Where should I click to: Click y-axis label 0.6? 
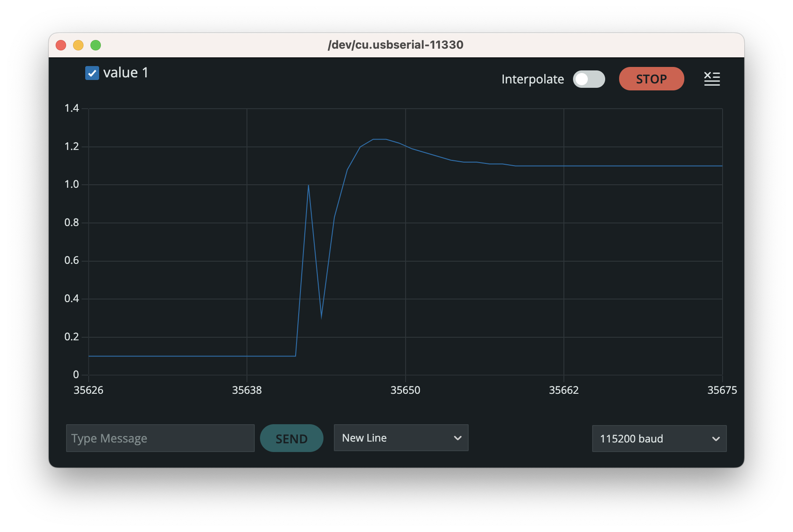pyautogui.click(x=72, y=260)
